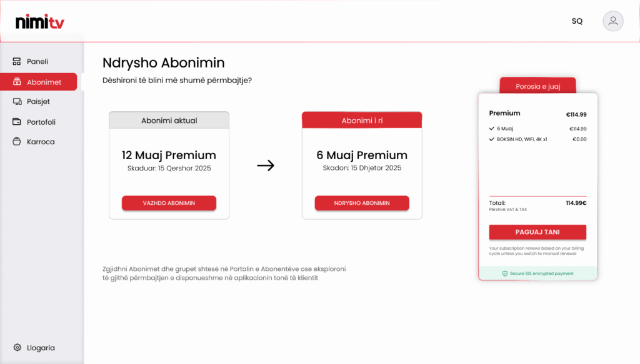640x364 pixels.
Task: Click the VAZHDO ABONIMIN button
Action: (x=169, y=203)
